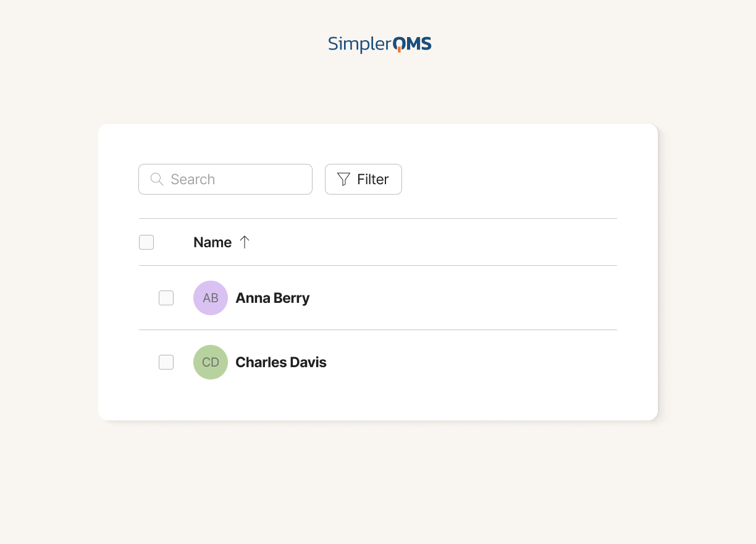Open Charles Davis's name link
This screenshot has width=756, height=544.
click(281, 362)
